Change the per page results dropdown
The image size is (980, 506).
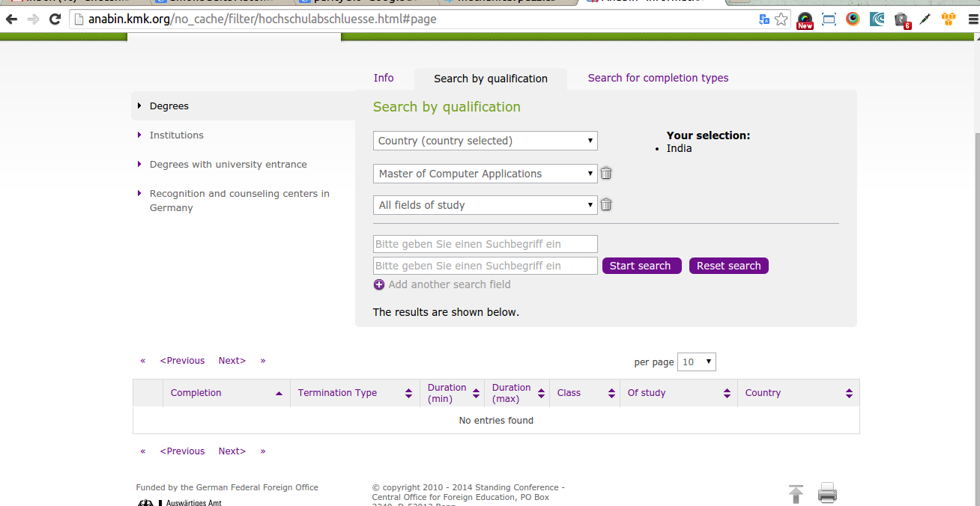tap(696, 362)
